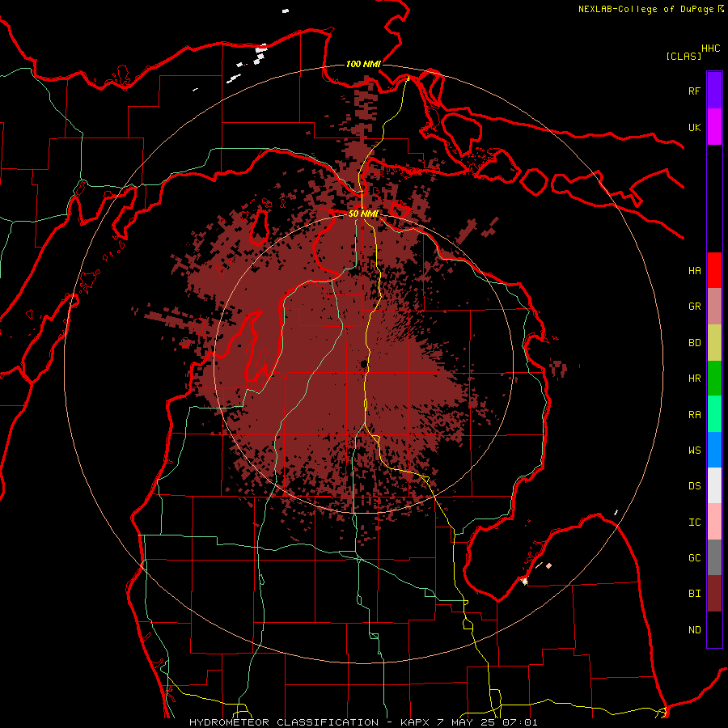The height and width of the screenshot is (728, 728).
Task: Click the 100 NMI range ring label
Action: pyautogui.click(x=363, y=64)
